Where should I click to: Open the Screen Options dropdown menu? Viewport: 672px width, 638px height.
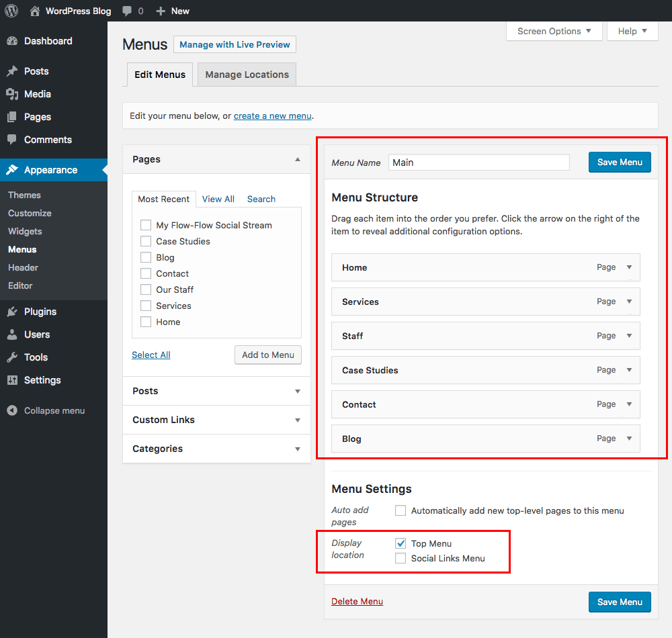pyautogui.click(x=554, y=31)
